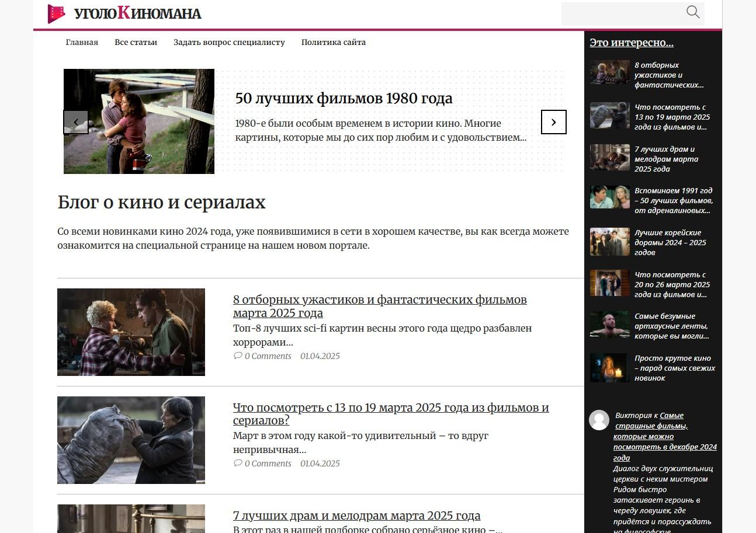Click thumbnail of 13–19 марта article
This screenshot has height=533, width=756.
point(131,440)
